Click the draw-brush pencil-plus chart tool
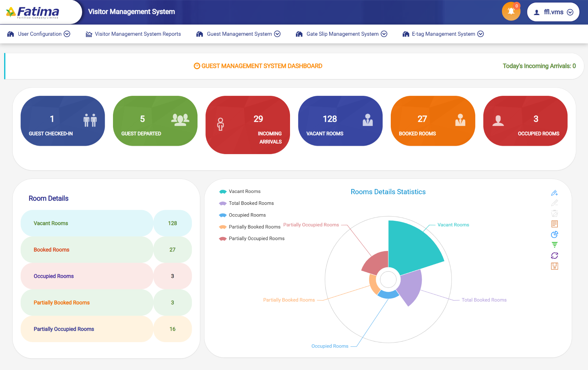The image size is (588, 370). coord(554,193)
